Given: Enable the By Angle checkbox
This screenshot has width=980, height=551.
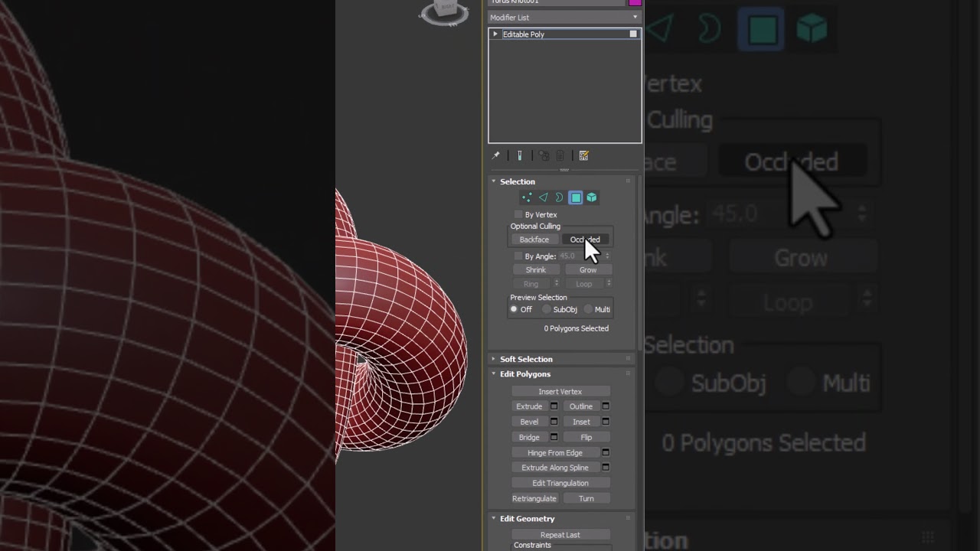Looking at the screenshot, I should click(518, 256).
